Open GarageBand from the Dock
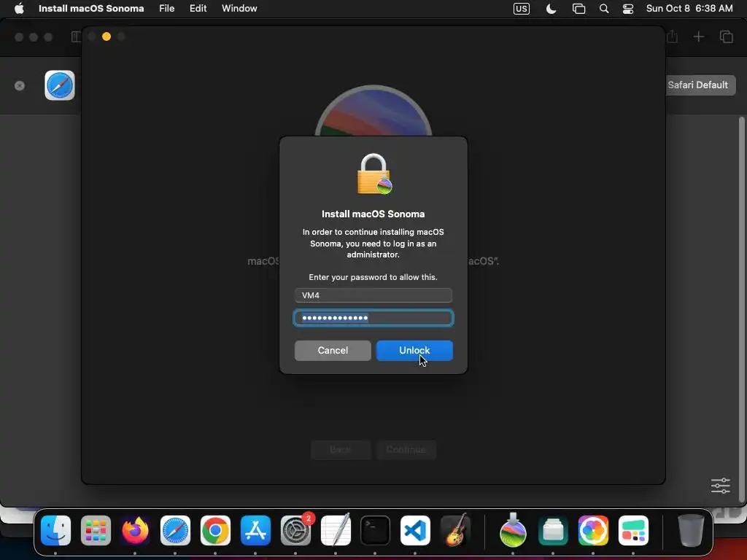Screen dimensions: 747x560 [x=455, y=531]
